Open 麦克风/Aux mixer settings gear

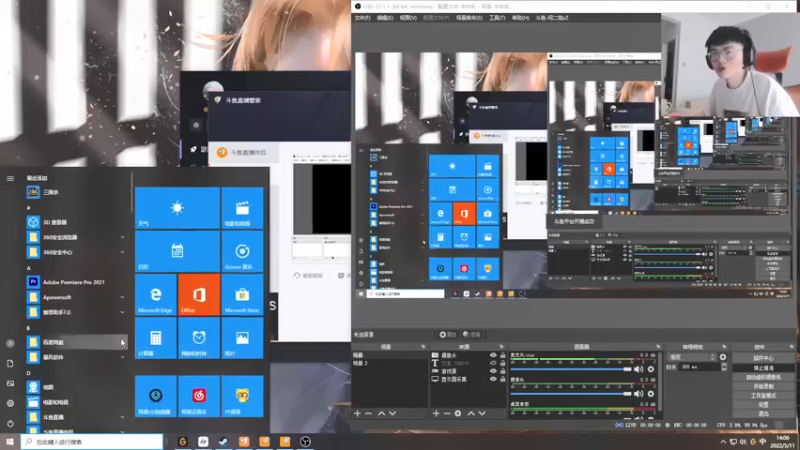[x=651, y=369]
